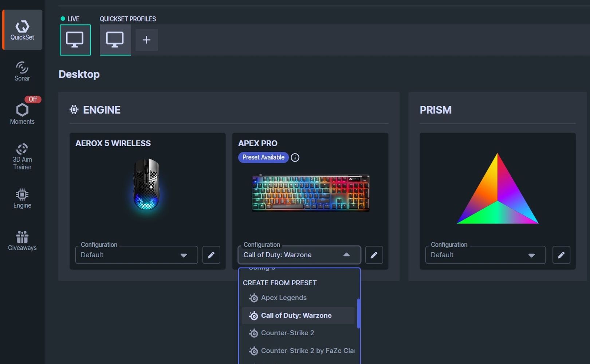Click the ENGINE chip icon in header
590x364 pixels.
click(74, 110)
